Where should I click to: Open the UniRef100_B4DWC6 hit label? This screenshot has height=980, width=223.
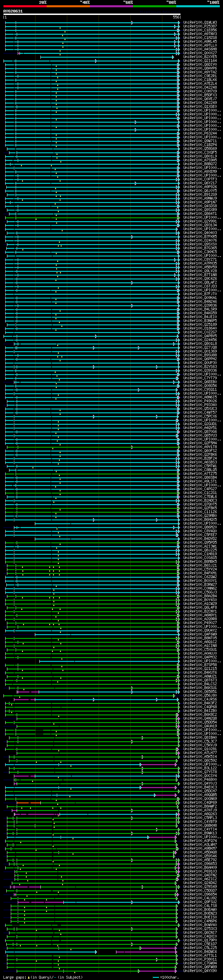tap(200, 952)
